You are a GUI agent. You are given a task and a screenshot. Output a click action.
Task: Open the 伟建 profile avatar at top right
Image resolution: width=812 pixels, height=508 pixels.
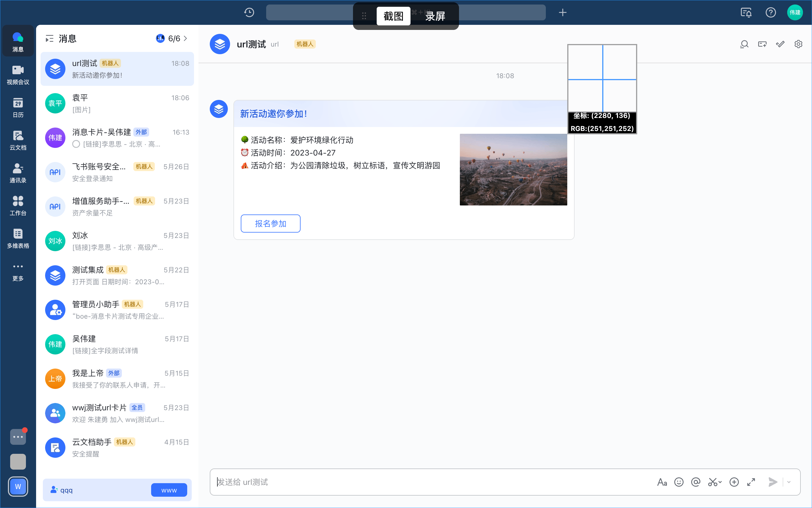pyautogui.click(x=795, y=12)
